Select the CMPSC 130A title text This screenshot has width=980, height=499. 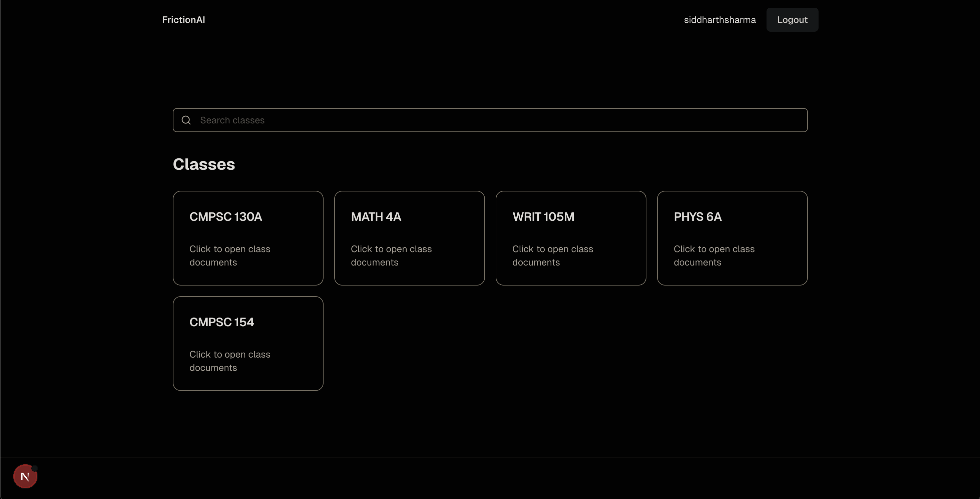pos(225,217)
